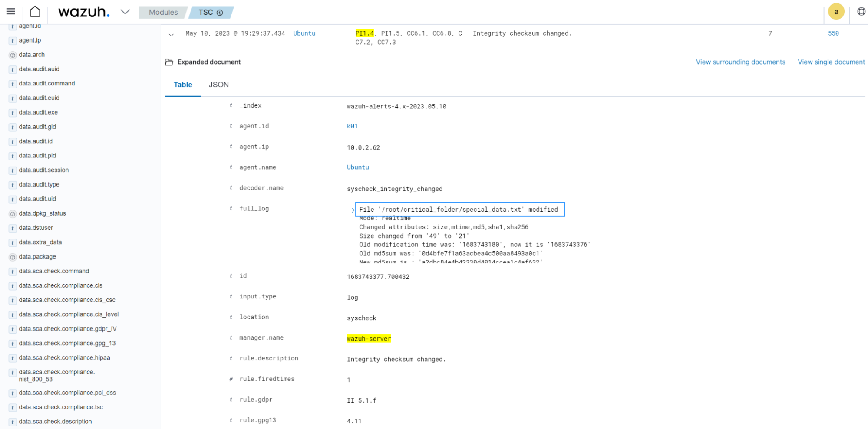Click the data.sca.check.compliance.gpg_13 type icon
Screen dimensions: 868x429
click(x=13, y=344)
